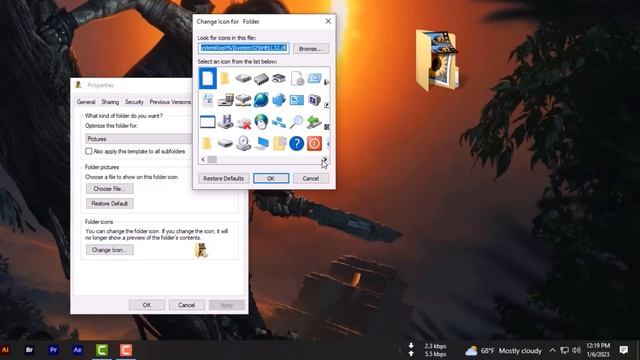The width and height of the screenshot is (640, 360).
Task: Select the blue Internet globe icon
Action: tap(261, 100)
